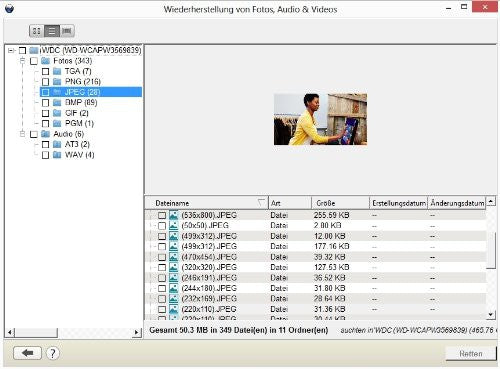Click image icon of (536x800).JPEG
Viewport: 500px width, 369px height.
click(x=173, y=215)
